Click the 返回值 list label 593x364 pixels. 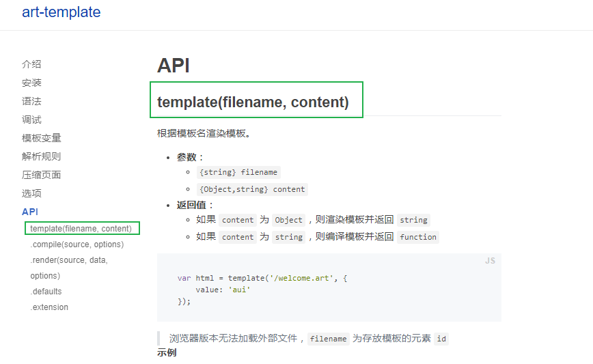click(195, 206)
